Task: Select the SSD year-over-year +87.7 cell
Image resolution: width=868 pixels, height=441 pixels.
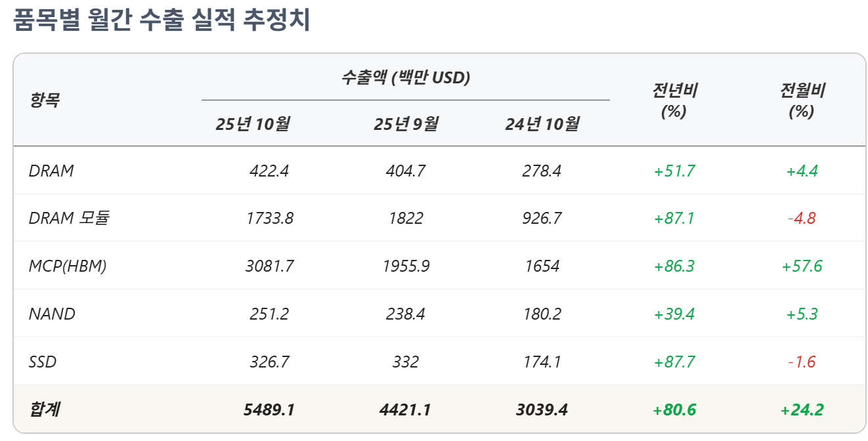Action: [674, 362]
